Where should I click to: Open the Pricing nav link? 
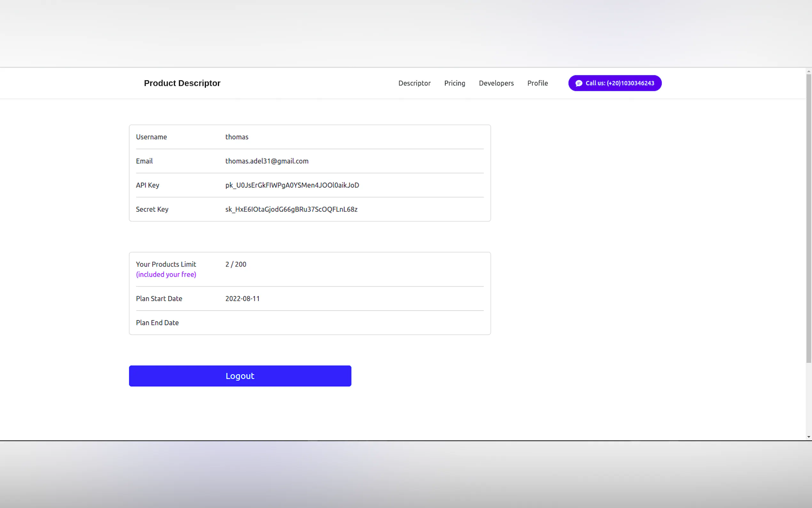[x=455, y=83]
